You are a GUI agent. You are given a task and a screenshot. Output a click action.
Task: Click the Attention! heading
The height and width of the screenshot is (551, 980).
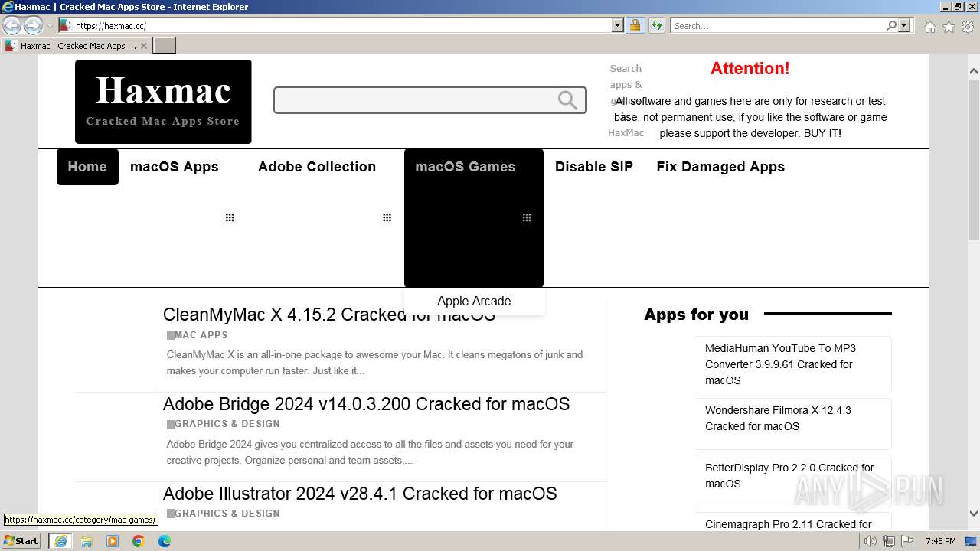click(750, 68)
